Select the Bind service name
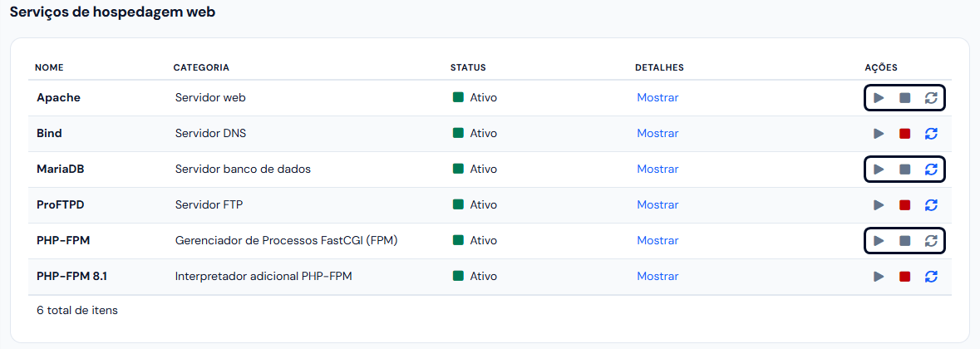 tap(49, 133)
